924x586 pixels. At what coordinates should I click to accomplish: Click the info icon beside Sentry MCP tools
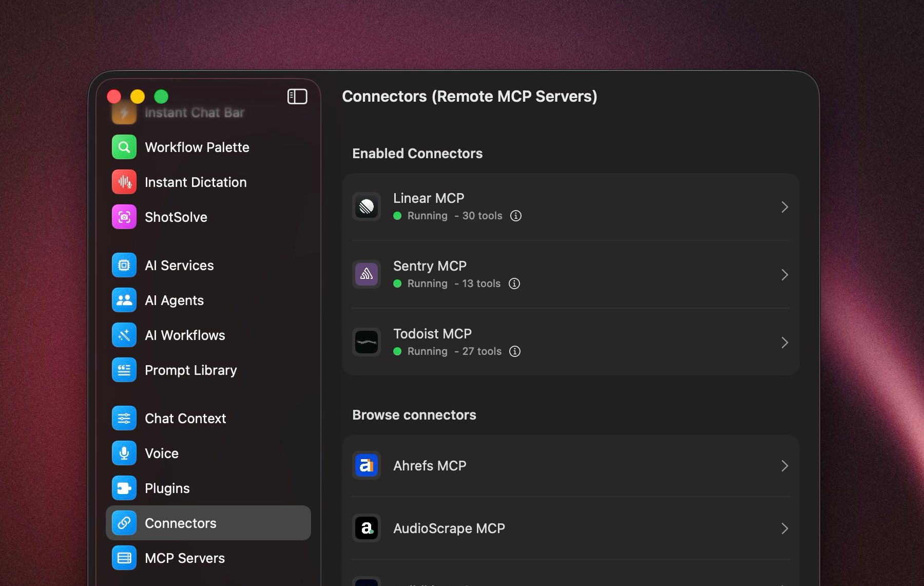[x=514, y=283]
